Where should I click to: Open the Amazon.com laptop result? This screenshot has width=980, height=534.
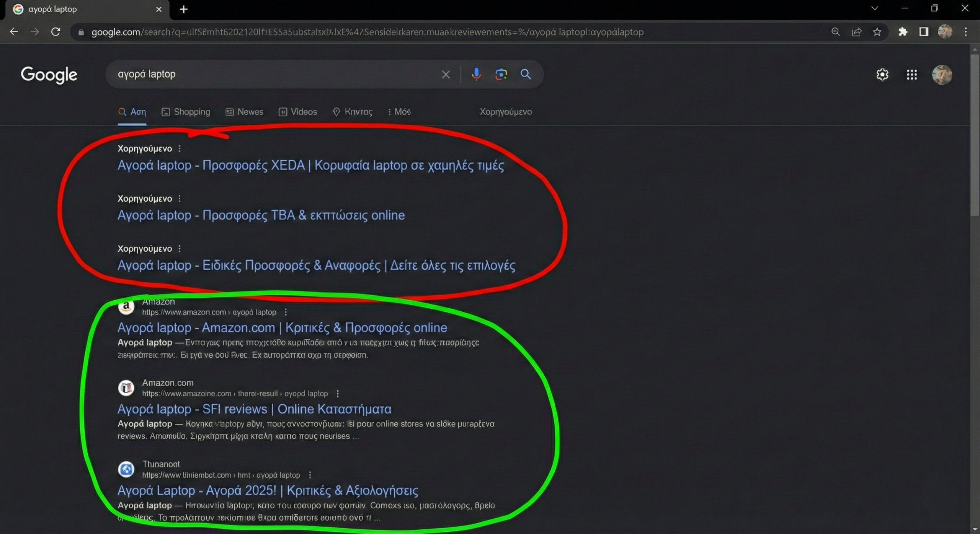(x=282, y=327)
